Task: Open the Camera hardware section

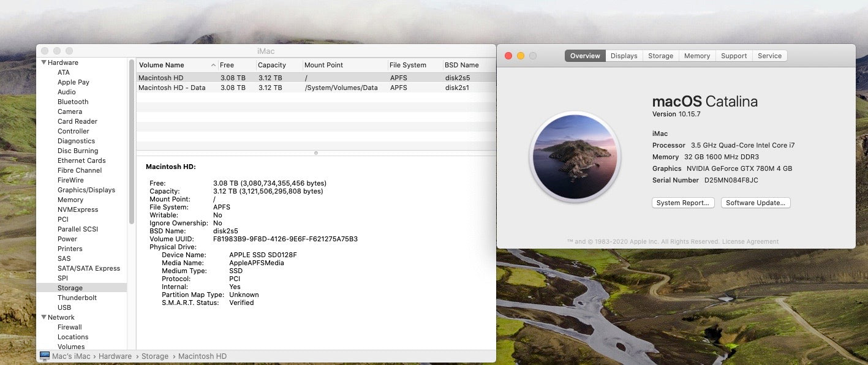Action: pos(69,111)
